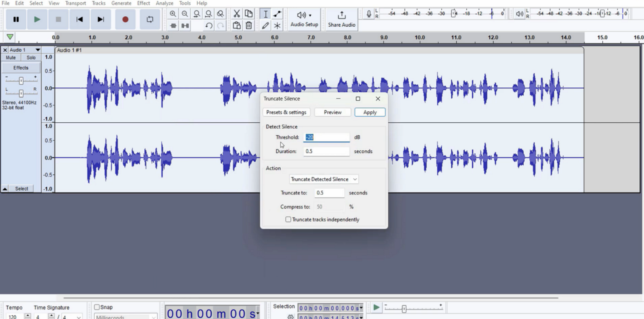Open the Edit menu

point(20,3)
